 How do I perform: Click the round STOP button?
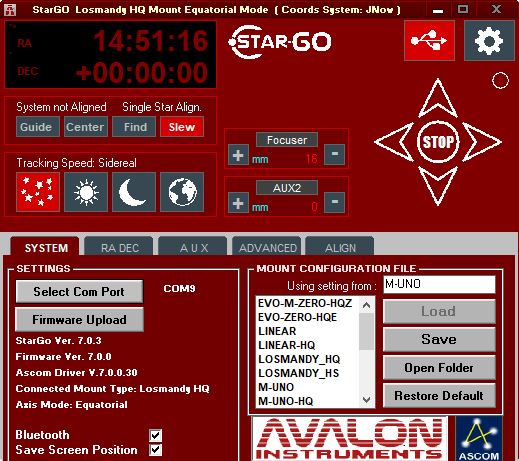coord(438,142)
